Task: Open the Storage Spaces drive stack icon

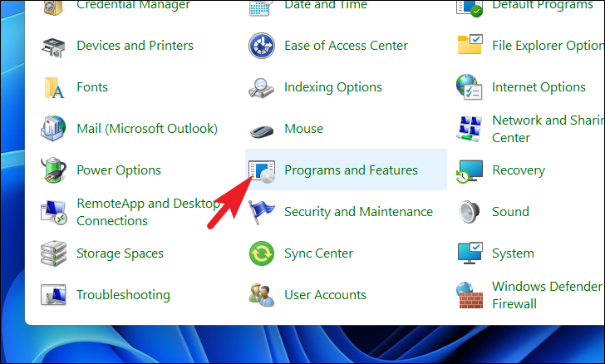Action: (x=53, y=253)
